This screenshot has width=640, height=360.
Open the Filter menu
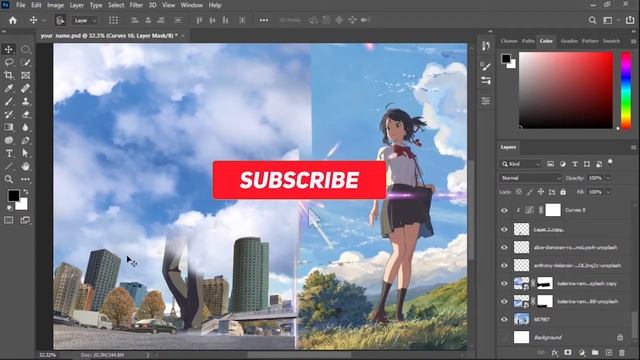click(136, 5)
